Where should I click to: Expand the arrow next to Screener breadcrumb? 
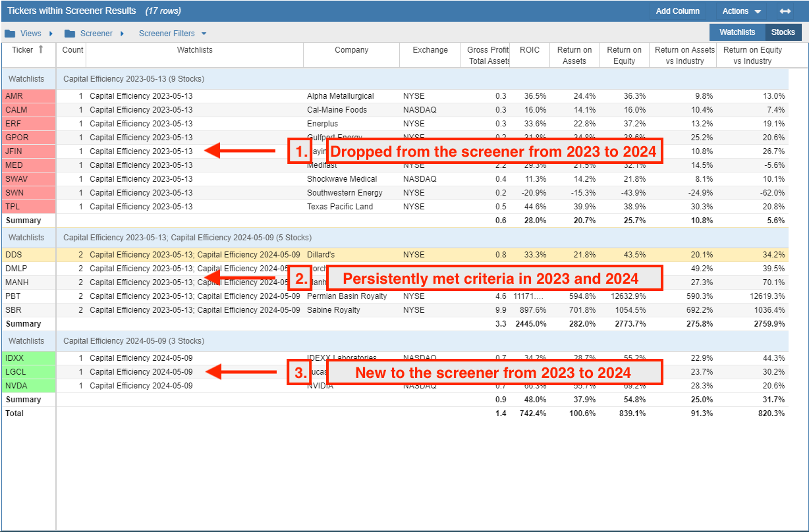[122, 34]
